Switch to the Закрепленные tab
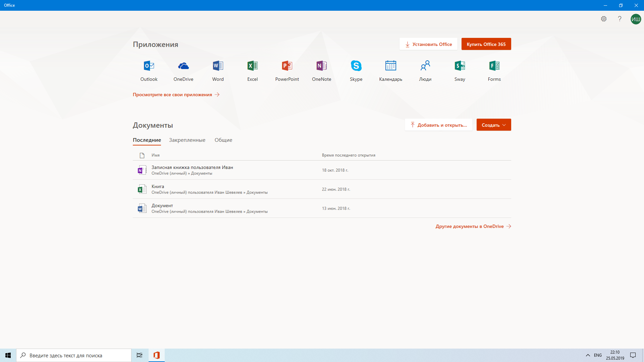Viewport: 644px width, 362px height. [187, 140]
